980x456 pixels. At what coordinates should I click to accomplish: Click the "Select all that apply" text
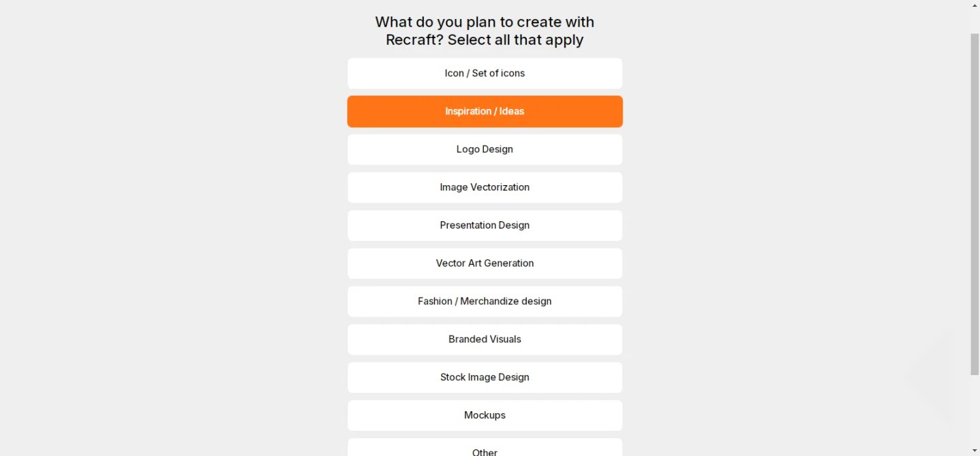tap(515, 40)
